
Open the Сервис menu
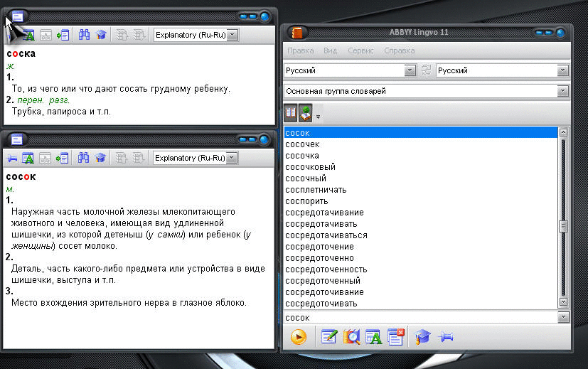click(360, 50)
